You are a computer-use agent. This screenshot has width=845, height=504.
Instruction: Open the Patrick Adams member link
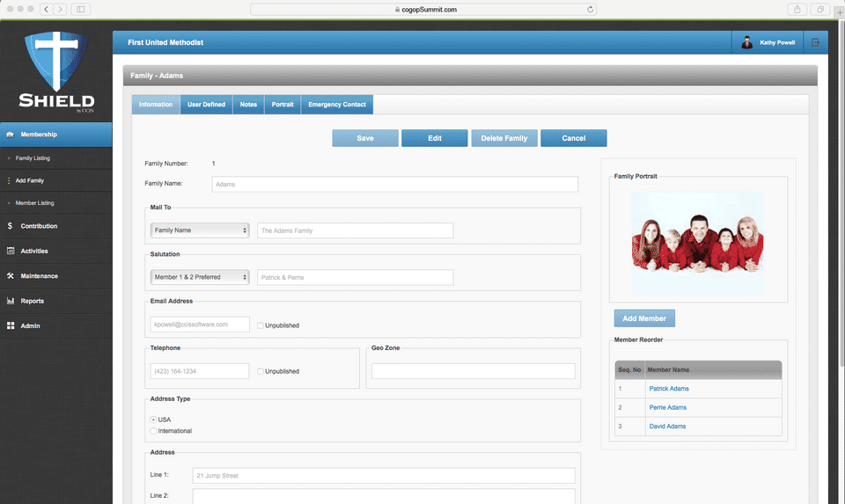669,389
